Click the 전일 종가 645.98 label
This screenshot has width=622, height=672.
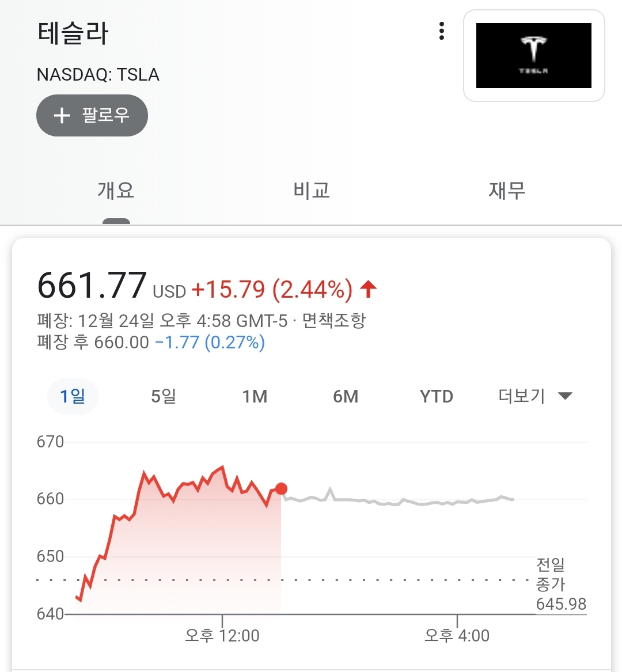point(560,584)
